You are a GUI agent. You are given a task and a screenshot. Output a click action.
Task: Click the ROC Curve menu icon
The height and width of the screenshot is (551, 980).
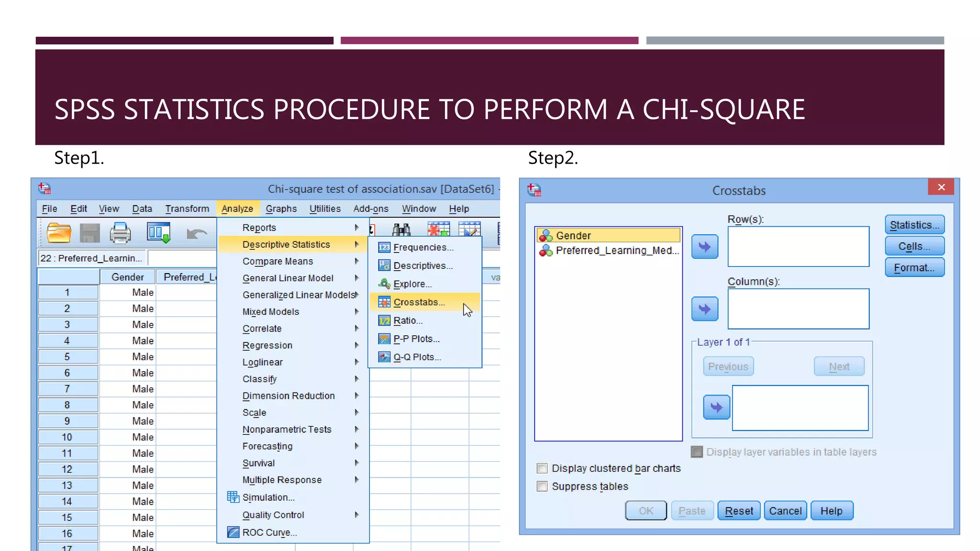click(x=233, y=532)
